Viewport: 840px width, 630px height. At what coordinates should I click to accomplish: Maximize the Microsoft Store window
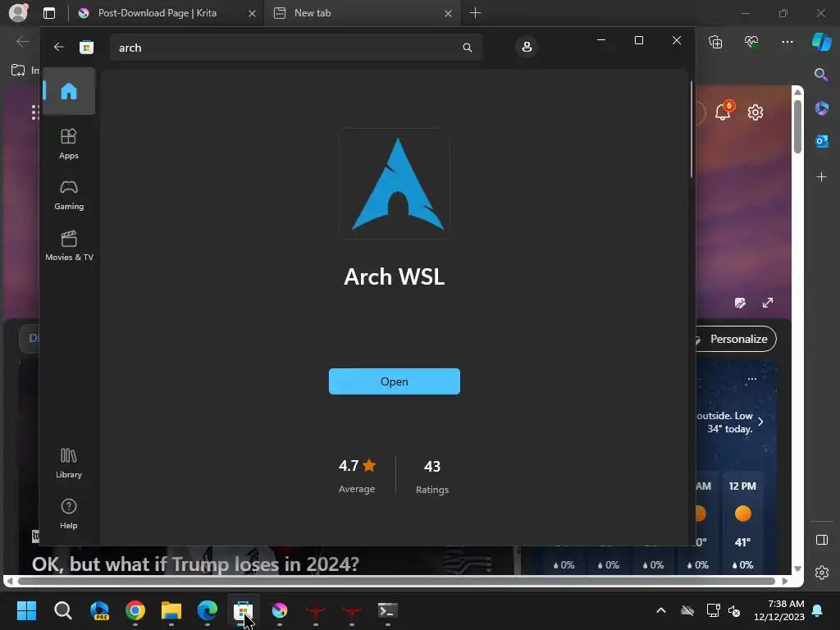pyautogui.click(x=638, y=40)
